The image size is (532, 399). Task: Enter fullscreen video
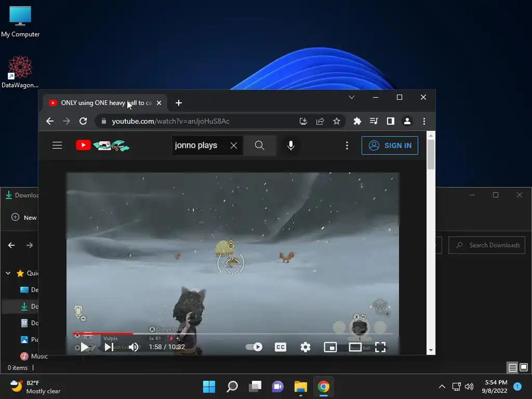(x=380, y=347)
